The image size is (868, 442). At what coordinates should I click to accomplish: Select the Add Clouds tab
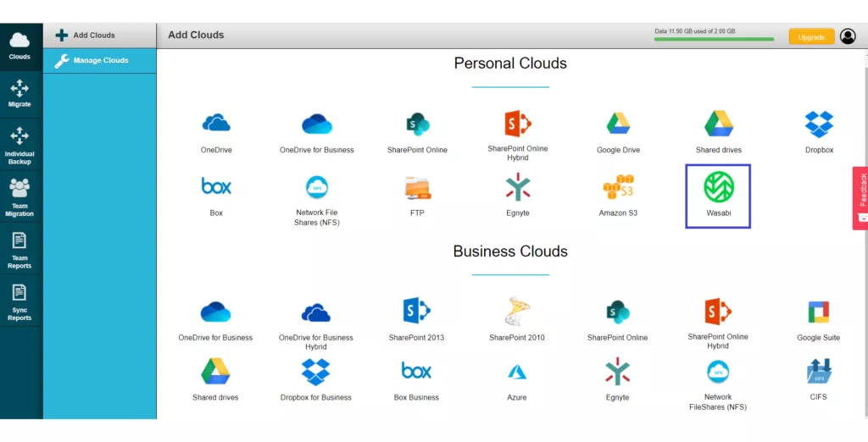(100, 36)
